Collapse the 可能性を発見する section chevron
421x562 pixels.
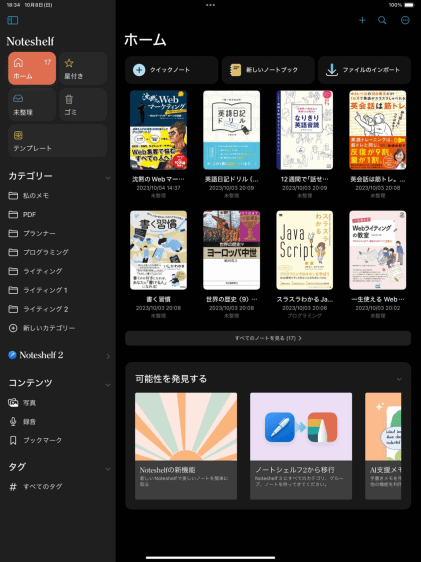[399, 379]
